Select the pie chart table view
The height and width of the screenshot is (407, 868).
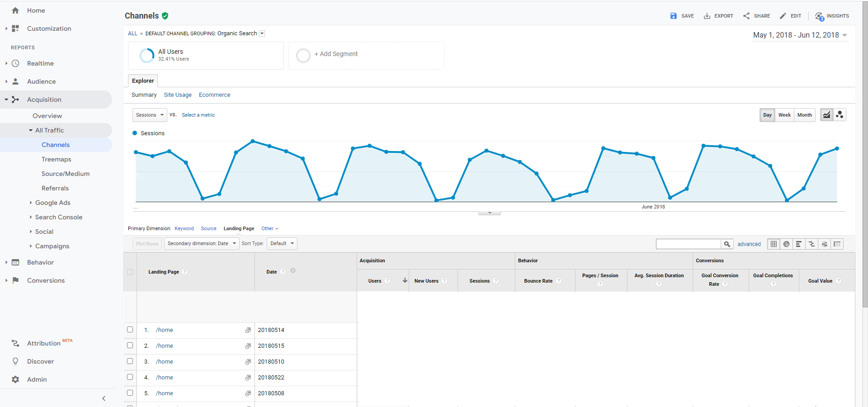[787, 244]
